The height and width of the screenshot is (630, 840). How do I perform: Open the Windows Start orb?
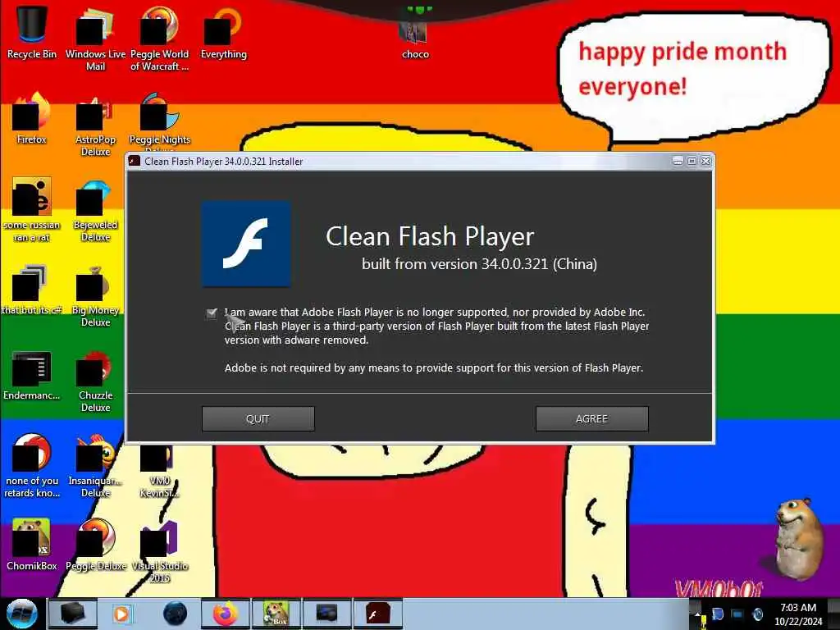coord(21,614)
